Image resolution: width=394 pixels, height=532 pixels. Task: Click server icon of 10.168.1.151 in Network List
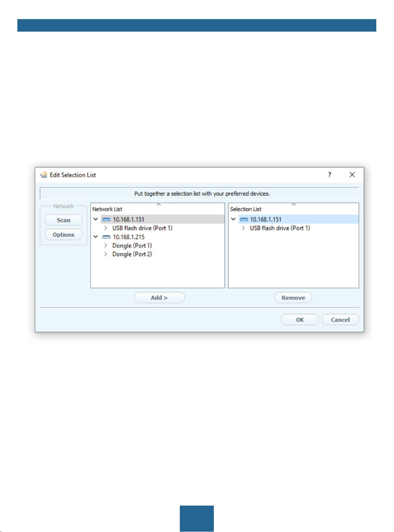tap(106, 220)
